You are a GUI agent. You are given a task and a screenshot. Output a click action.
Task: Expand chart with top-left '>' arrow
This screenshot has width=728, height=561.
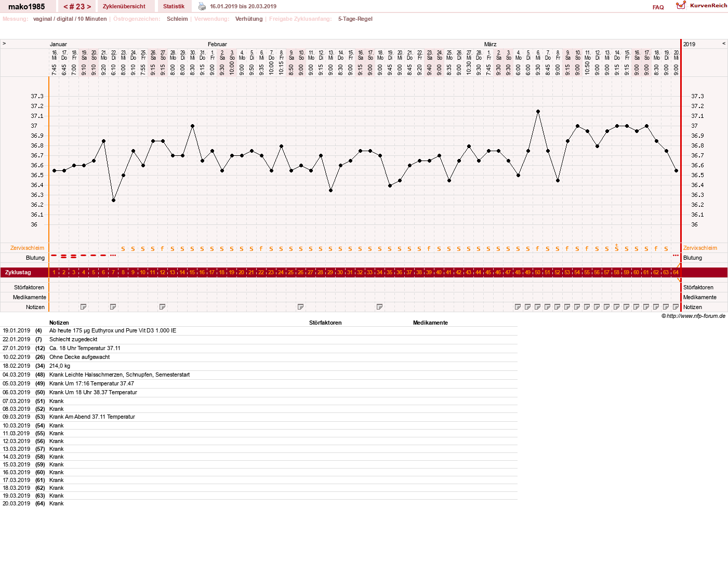coord(4,44)
